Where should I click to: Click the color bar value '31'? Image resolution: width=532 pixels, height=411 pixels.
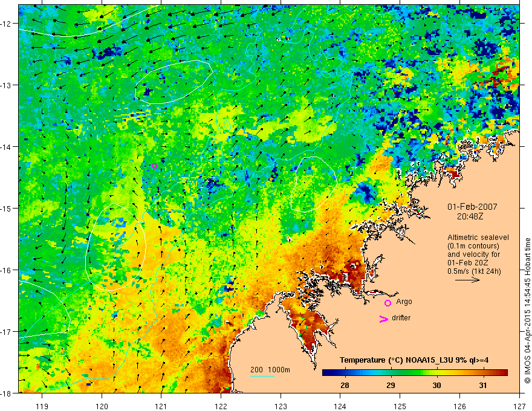coord(483,386)
